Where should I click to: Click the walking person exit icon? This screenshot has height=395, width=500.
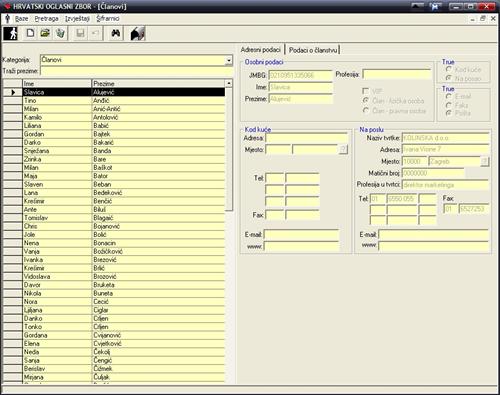tap(11, 34)
